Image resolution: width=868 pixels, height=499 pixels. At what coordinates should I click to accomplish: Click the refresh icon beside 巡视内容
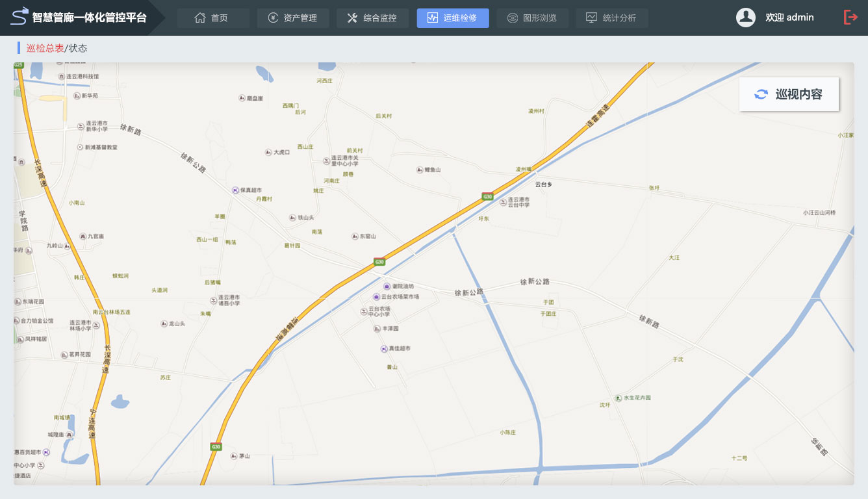coord(761,94)
